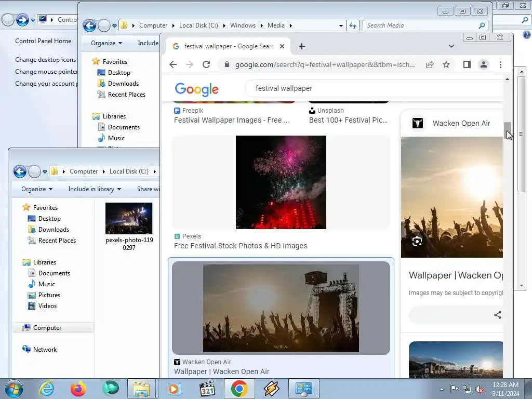Close the festival wallpaper tab

click(282, 46)
